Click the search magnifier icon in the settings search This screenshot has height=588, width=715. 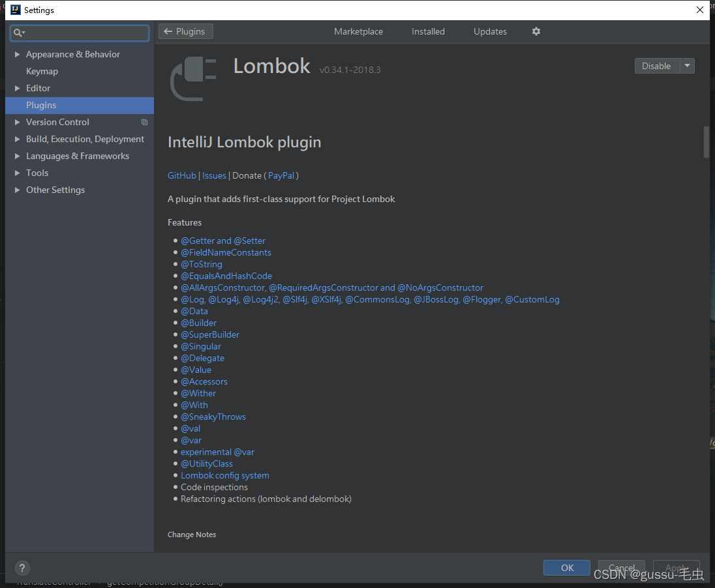point(19,33)
